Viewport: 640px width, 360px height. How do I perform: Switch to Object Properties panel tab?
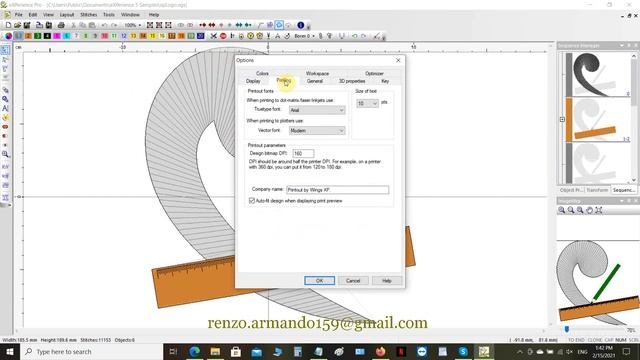[x=571, y=190]
